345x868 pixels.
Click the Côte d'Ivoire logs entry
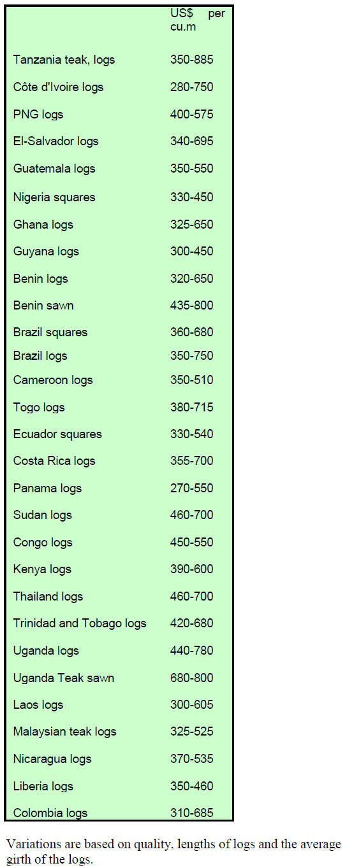(58, 87)
